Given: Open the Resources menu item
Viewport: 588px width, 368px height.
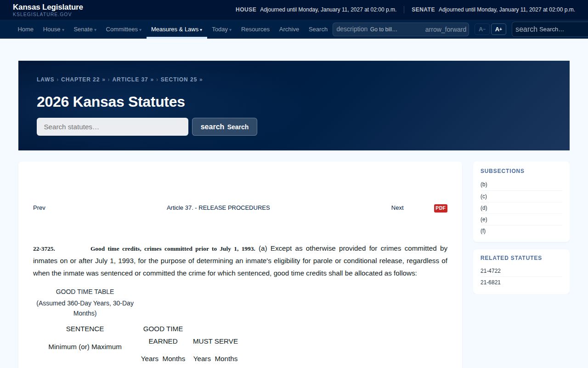Looking at the screenshot, I should pyautogui.click(x=255, y=29).
